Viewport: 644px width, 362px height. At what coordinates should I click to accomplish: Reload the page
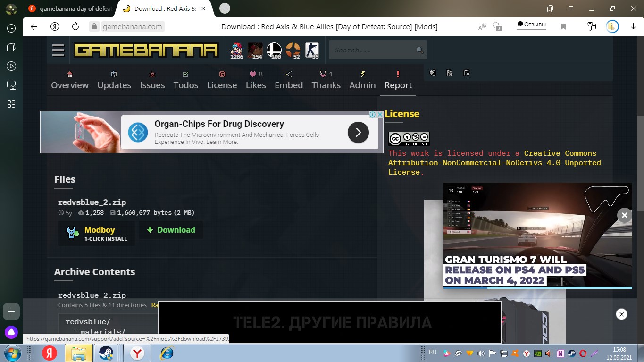[75, 26]
